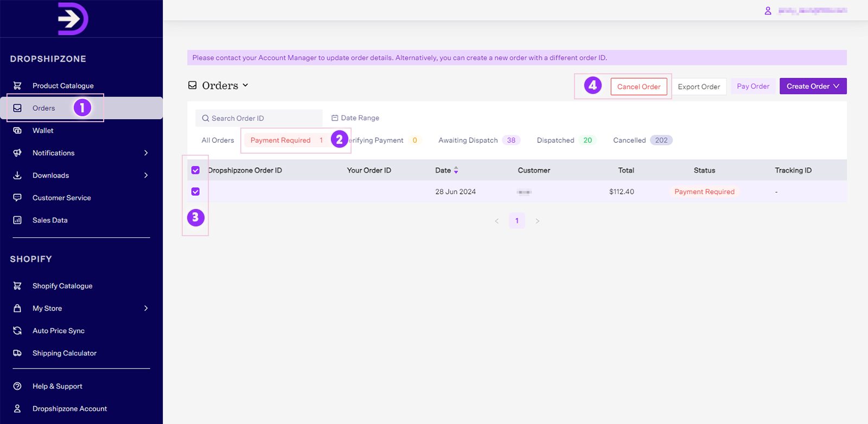The width and height of the screenshot is (868, 424).
Task: Click the Status column header
Action: 705,170
